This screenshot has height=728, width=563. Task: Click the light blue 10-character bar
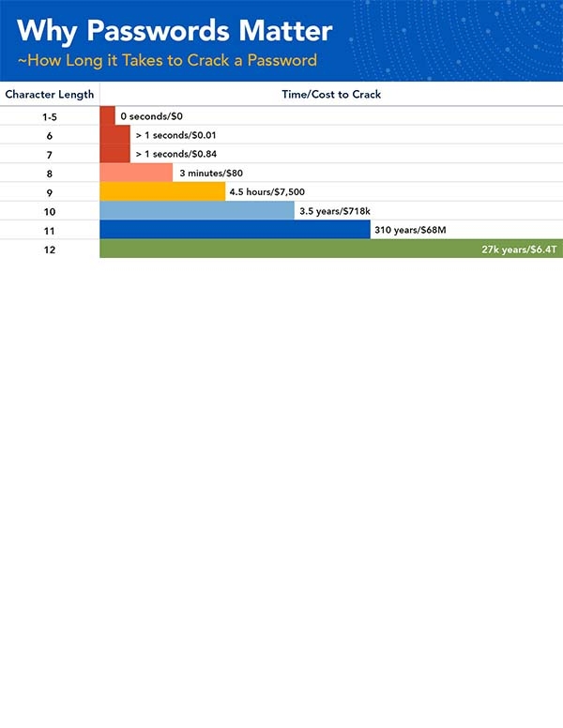[x=196, y=211]
